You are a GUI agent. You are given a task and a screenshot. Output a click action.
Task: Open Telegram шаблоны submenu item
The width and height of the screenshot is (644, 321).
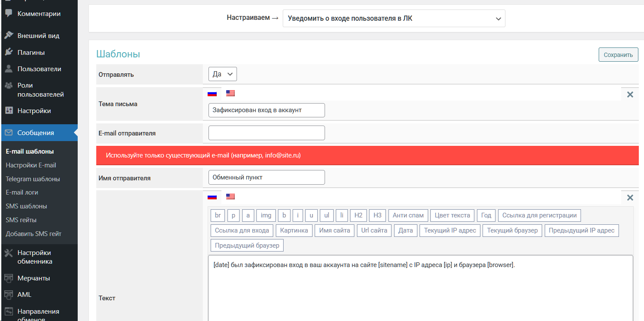click(33, 179)
